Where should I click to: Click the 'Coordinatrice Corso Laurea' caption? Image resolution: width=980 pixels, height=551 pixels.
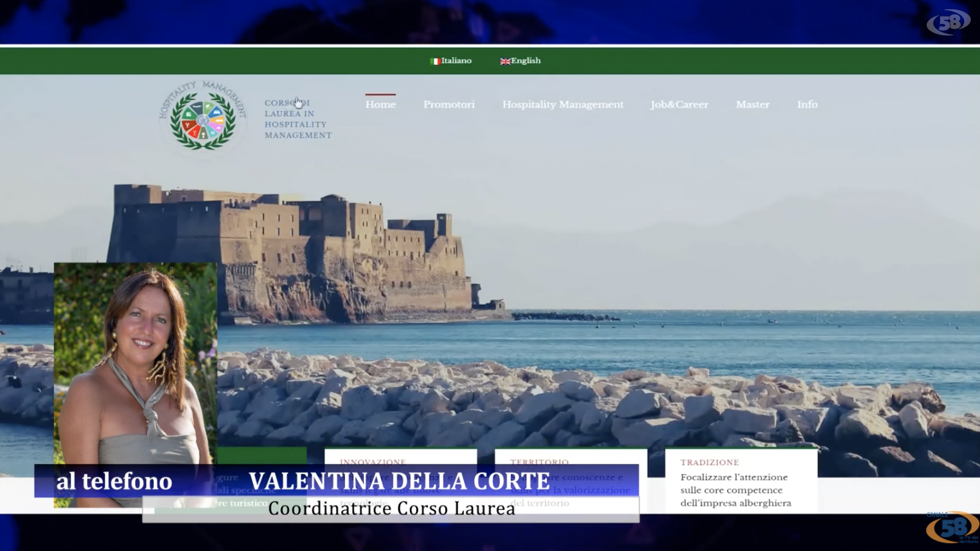391,509
